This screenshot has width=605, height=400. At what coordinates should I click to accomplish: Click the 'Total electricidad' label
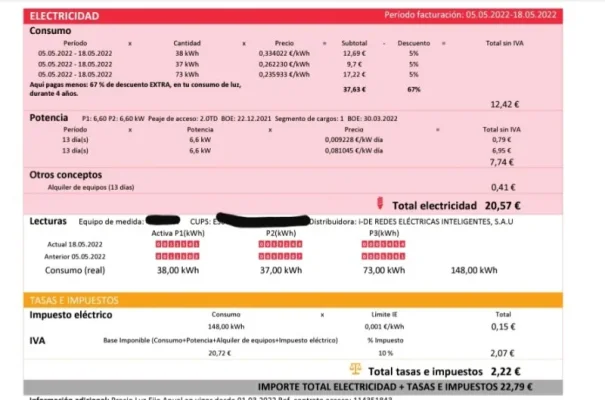click(434, 206)
